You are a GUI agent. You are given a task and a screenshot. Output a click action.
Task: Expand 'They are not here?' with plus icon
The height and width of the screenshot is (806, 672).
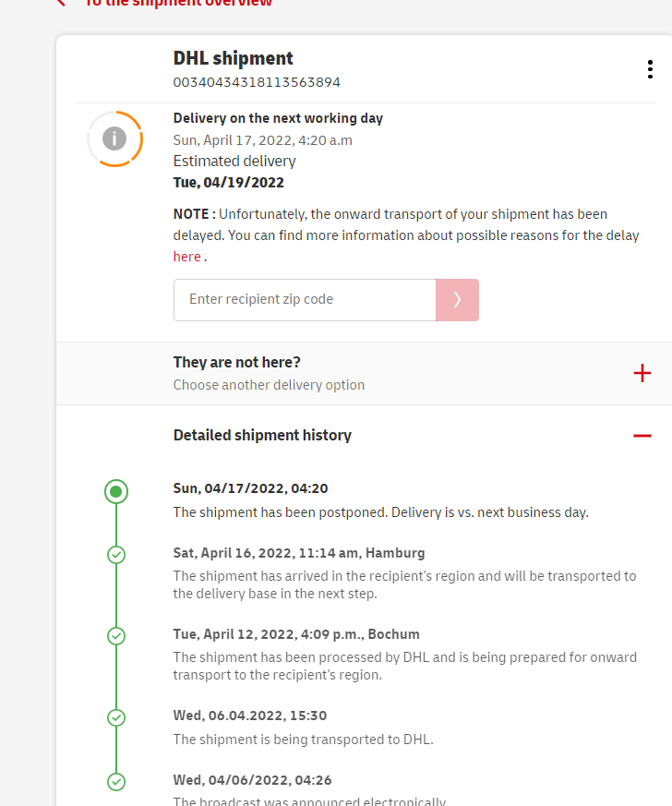[642, 373]
